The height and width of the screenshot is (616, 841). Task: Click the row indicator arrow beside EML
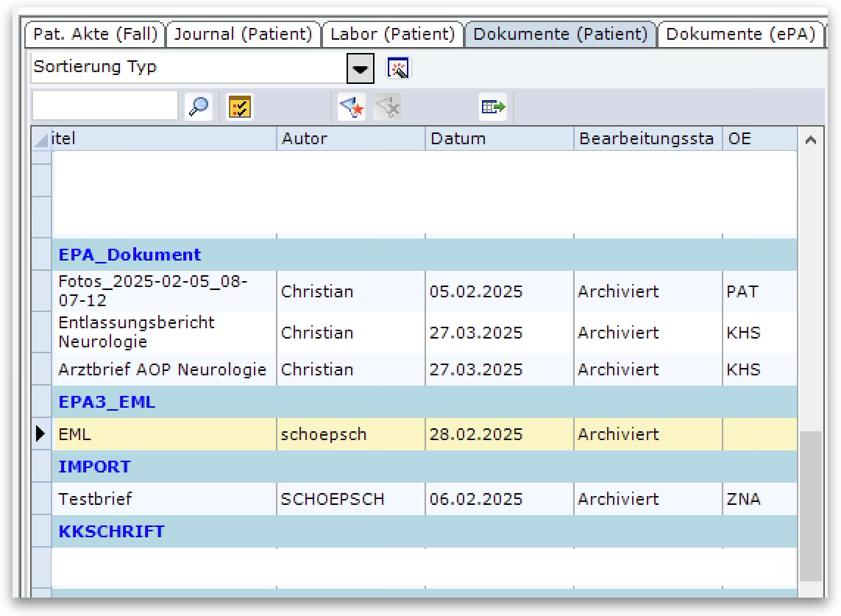coord(41,434)
